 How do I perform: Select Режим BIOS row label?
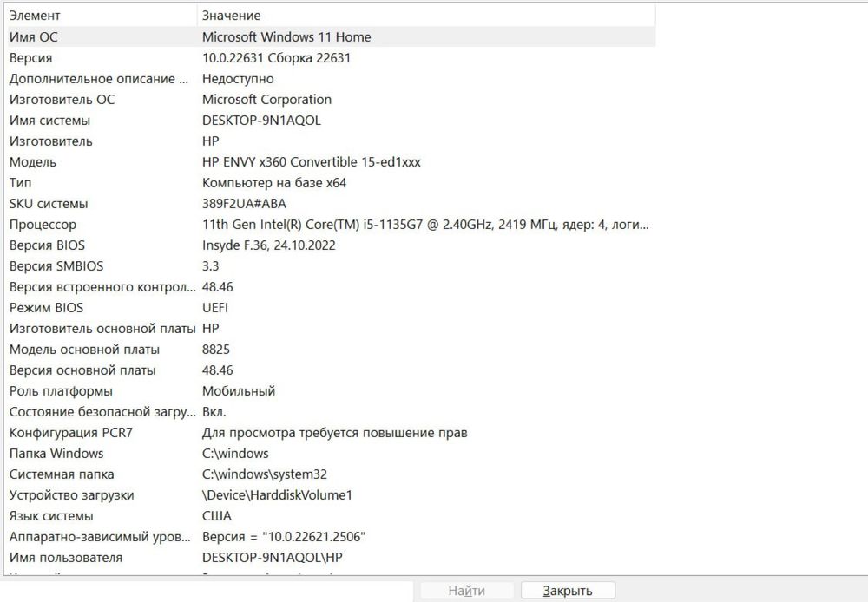(x=47, y=308)
